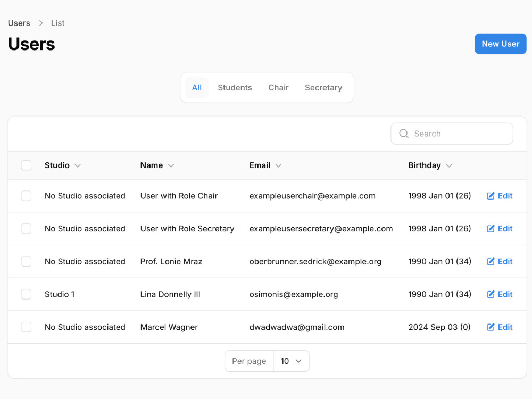
Task: Sort by Studio column chevron
Action: coord(78,165)
